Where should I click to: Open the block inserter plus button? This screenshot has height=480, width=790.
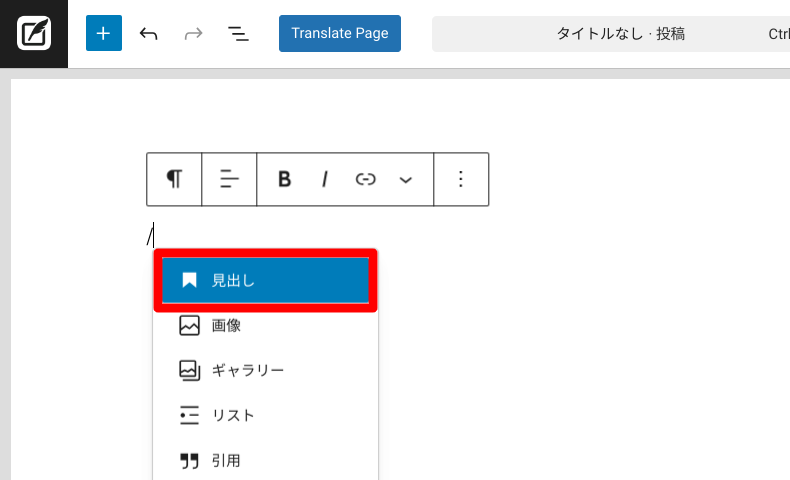(x=104, y=33)
